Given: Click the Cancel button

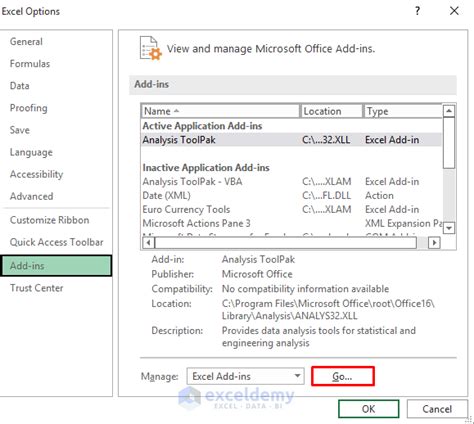Looking at the screenshot, I should coord(437,409).
